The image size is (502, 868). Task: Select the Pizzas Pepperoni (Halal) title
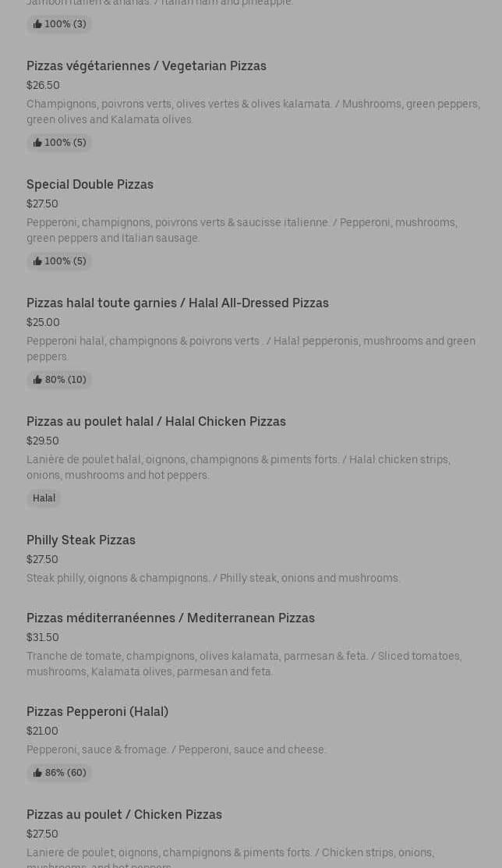tap(97, 712)
